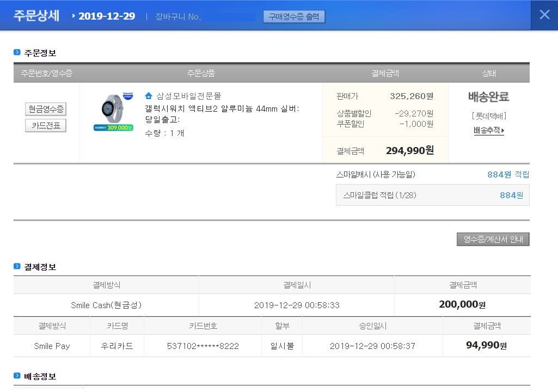Click the order date 2019-12-29 in header
This screenshot has height=392, width=558.
coord(107,16)
